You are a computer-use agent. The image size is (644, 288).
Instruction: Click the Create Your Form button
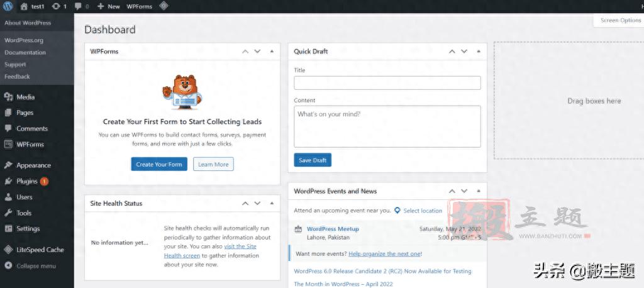click(x=159, y=164)
